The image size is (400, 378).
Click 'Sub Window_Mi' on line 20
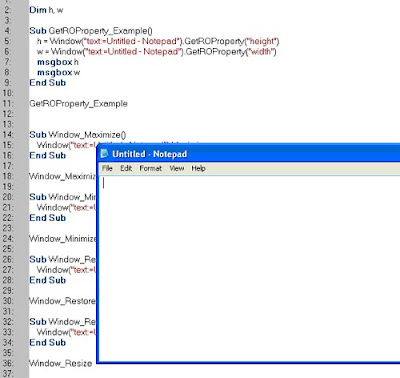pos(63,197)
